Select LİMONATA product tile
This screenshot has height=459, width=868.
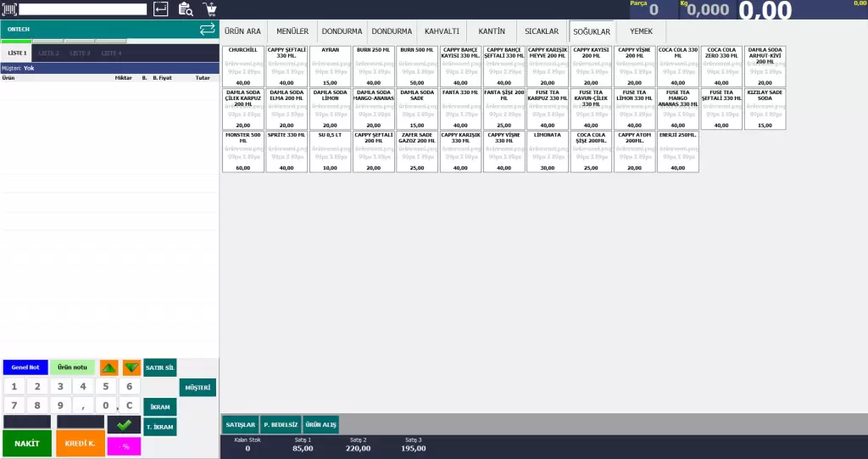coord(548,152)
